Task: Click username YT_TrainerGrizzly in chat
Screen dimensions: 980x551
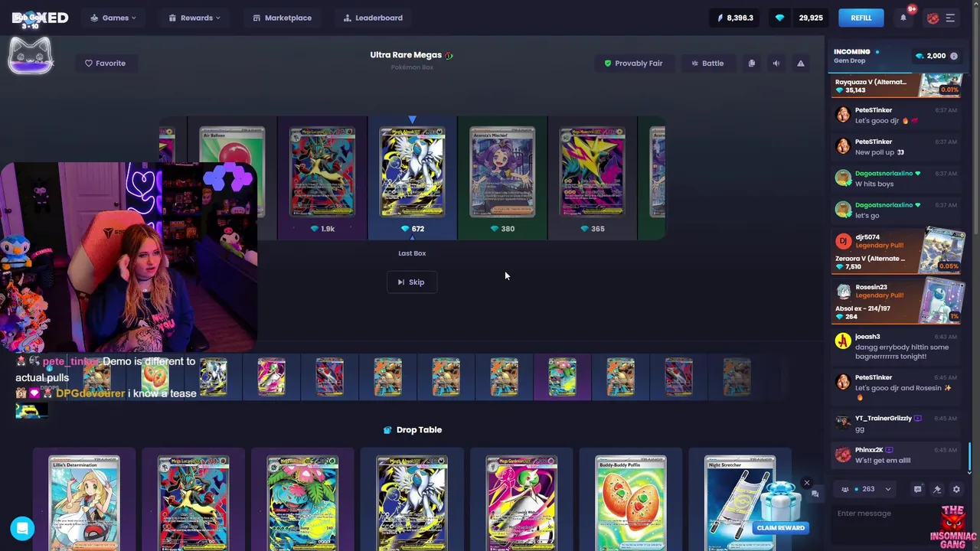Action: (883, 419)
